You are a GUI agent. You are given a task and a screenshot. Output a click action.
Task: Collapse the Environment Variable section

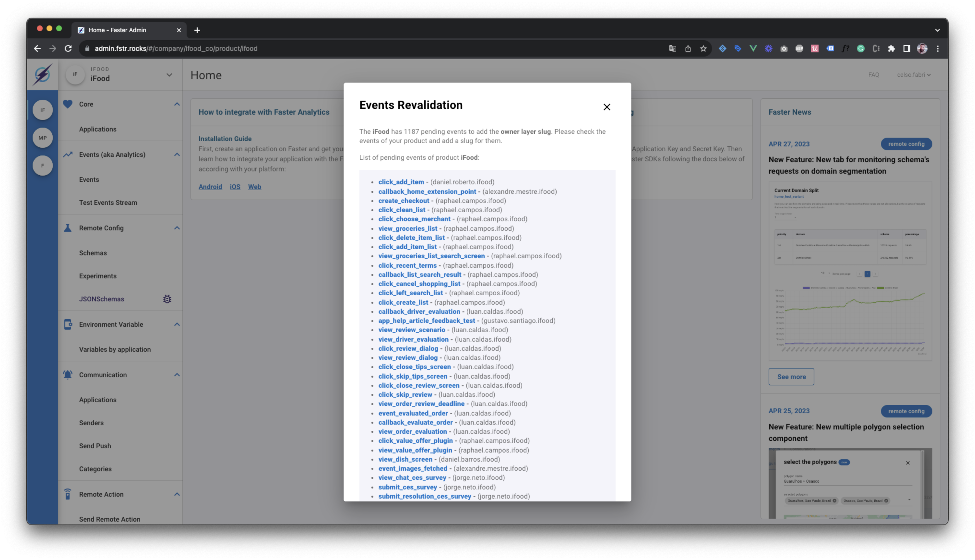(x=177, y=325)
